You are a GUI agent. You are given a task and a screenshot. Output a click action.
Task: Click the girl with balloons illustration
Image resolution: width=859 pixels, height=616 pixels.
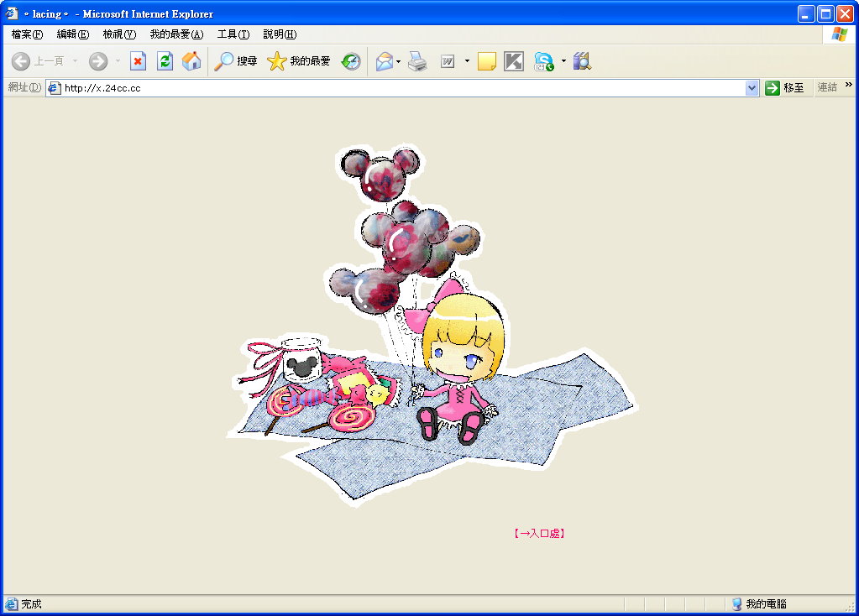(432, 324)
